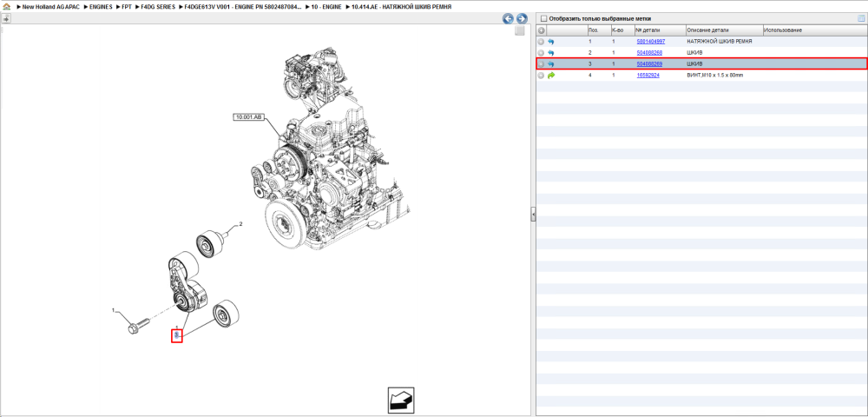Go to the home page icon
The image size is (868, 417).
[6, 7]
